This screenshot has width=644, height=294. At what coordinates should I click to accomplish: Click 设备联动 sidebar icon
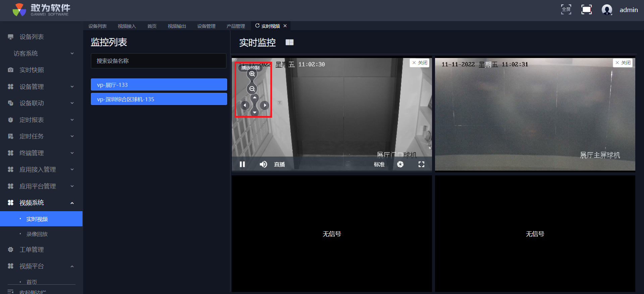point(10,103)
